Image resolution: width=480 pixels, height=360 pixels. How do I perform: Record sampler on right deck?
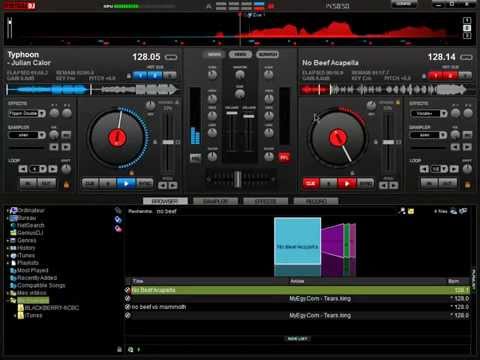point(468,135)
